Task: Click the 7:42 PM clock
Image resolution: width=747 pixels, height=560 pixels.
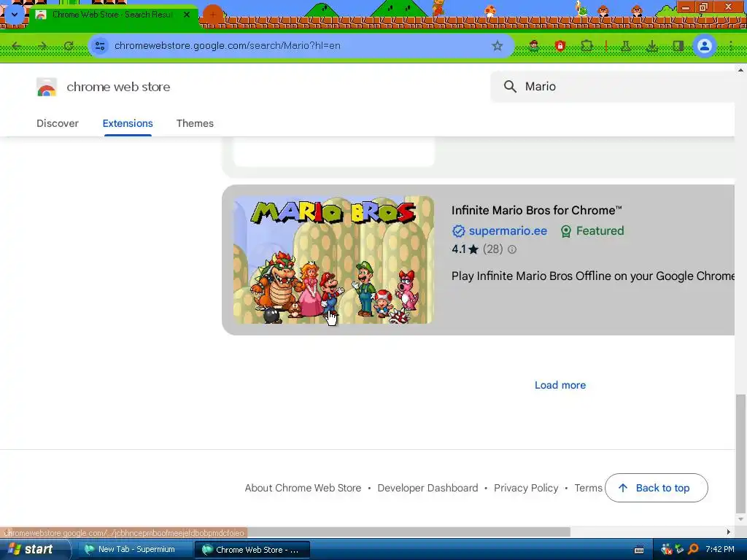Action: (x=720, y=550)
